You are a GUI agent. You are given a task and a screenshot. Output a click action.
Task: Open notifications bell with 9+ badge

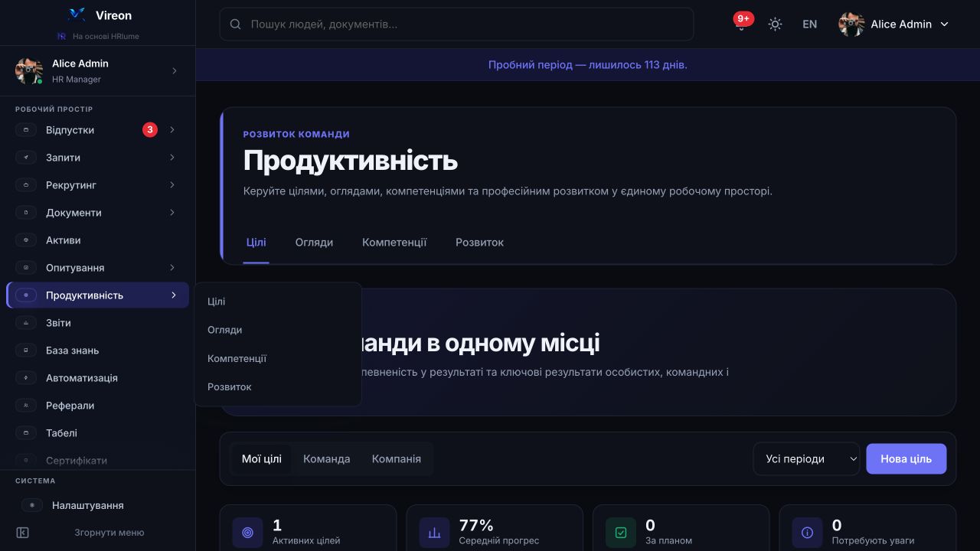point(741,24)
